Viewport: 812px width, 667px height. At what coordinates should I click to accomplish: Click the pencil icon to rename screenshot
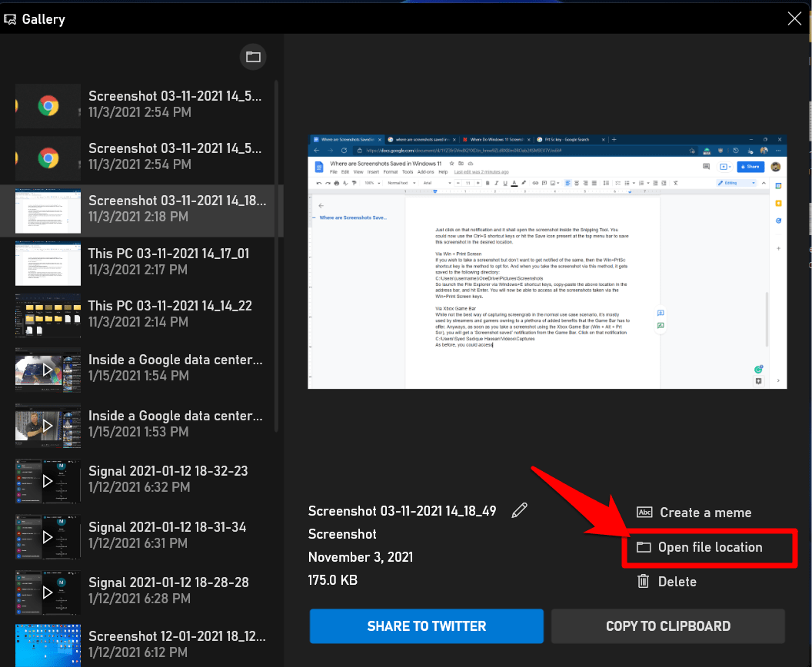coord(520,510)
